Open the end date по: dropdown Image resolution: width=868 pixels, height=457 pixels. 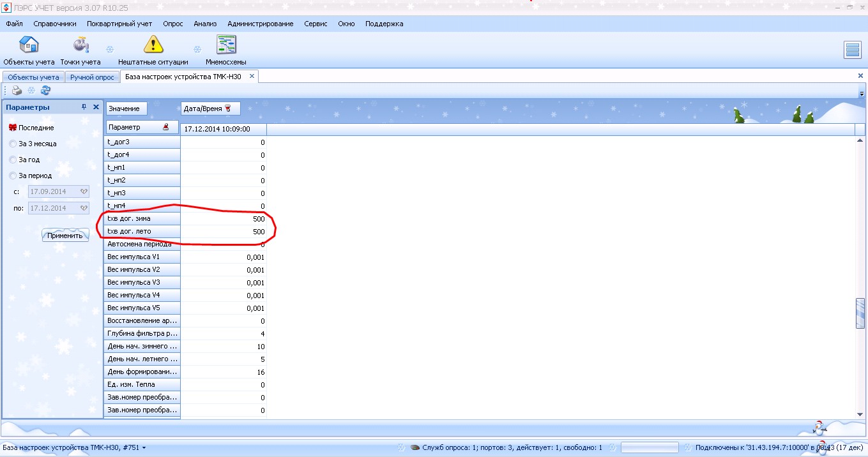(x=84, y=208)
